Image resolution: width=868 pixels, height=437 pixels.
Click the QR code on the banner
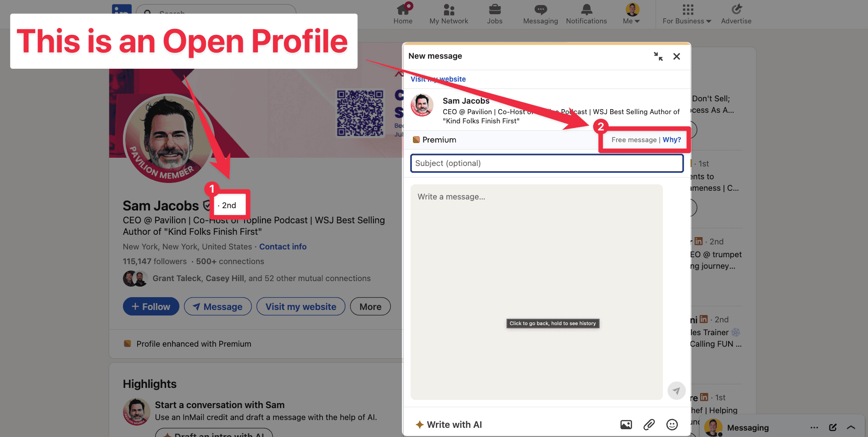click(x=360, y=113)
